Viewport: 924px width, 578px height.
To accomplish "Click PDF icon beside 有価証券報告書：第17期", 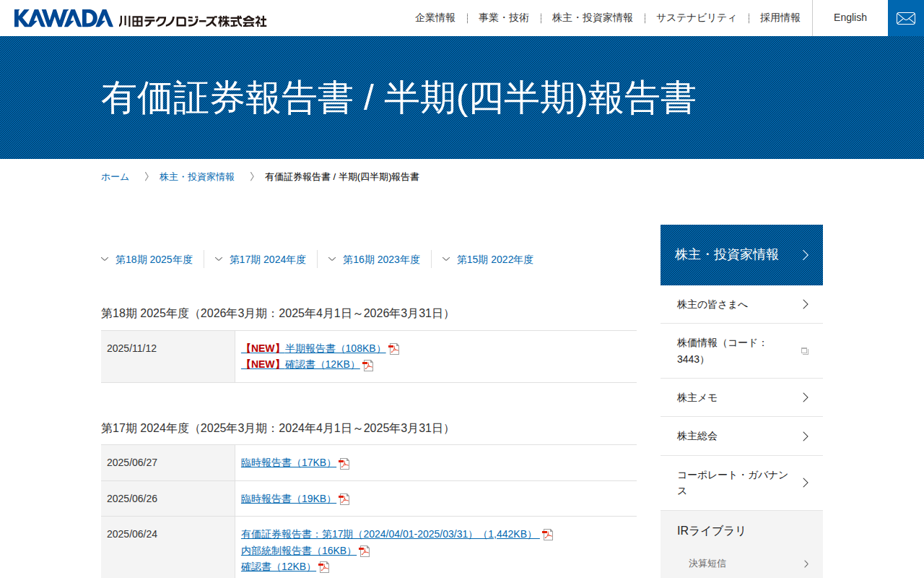I will pyautogui.click(x=547, y=535).
